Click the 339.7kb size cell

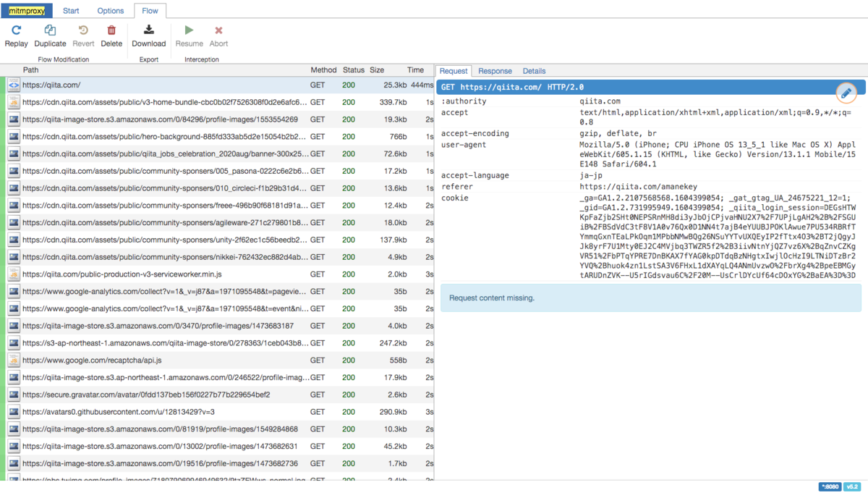click(x=393, y=102)
